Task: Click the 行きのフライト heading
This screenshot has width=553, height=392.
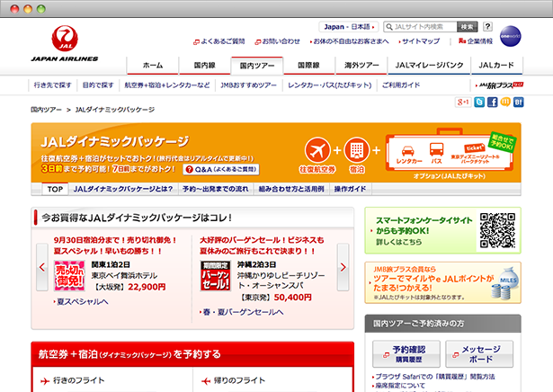Action: tap(79, 380)
